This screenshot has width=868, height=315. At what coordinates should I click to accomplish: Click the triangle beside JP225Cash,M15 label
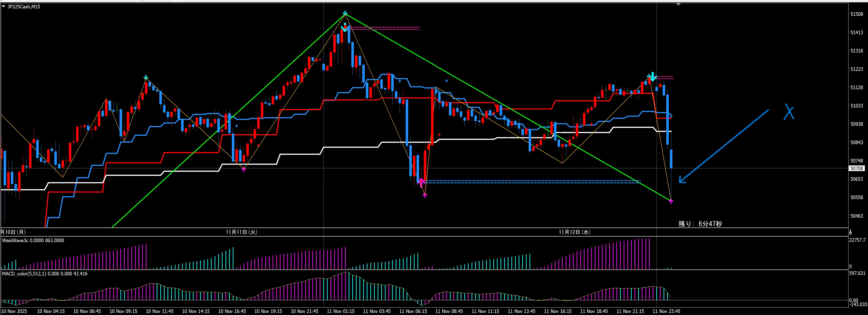click(x=4, y=7)
